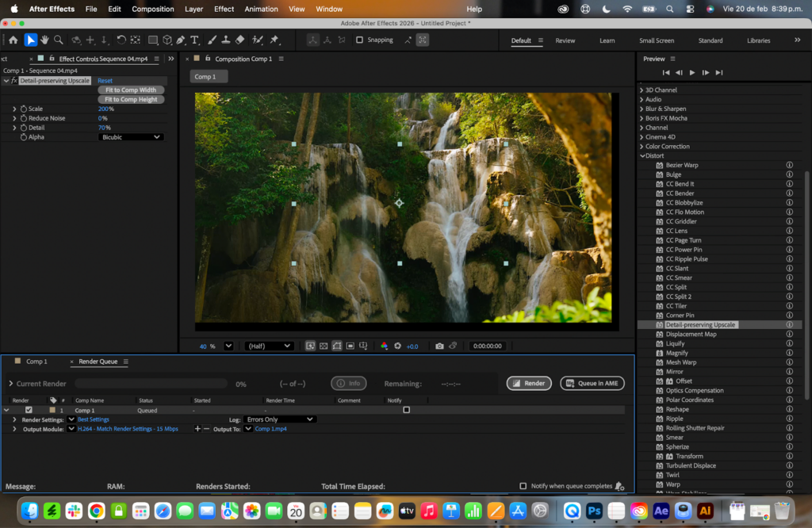Screen dimensions: 812x528
Task: Take a snapshot of the composition view
Action: click(x=439, y=346)
